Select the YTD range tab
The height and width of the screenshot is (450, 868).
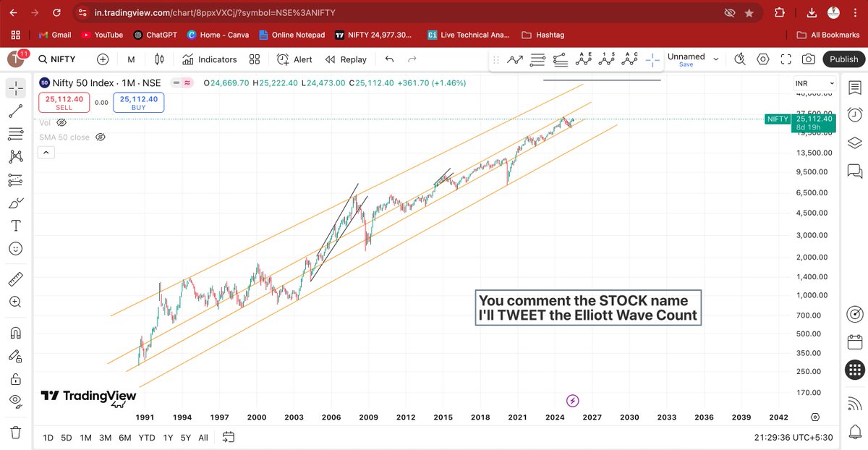click(147, 438)
